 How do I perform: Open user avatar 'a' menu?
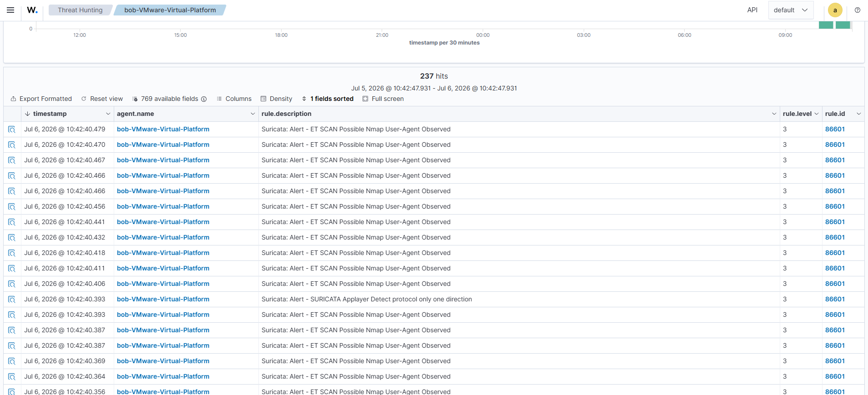(x=835, y=10)
